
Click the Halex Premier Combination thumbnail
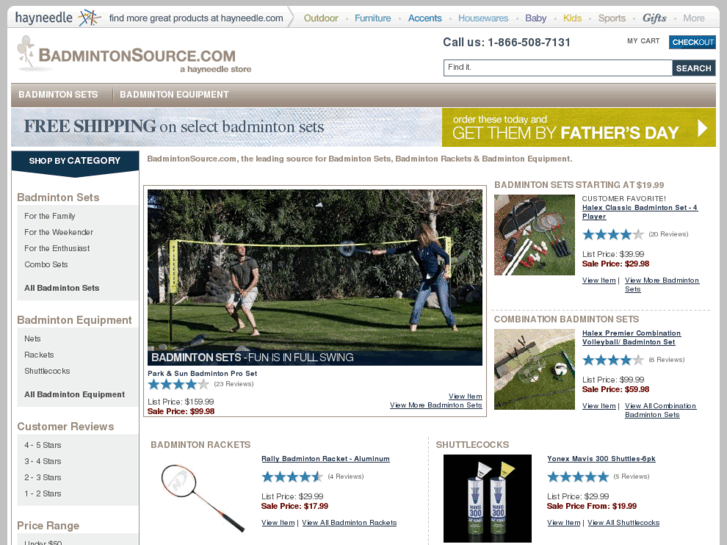[534, 370]
